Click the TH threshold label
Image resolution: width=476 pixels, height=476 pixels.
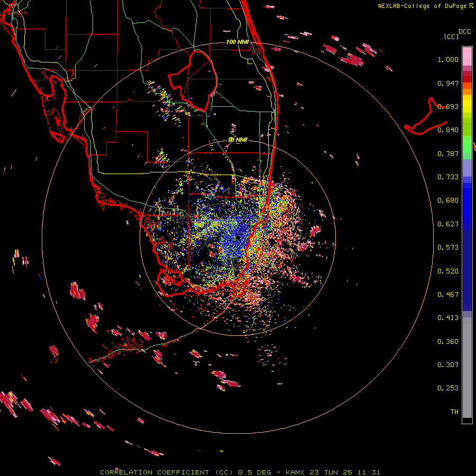454,412
